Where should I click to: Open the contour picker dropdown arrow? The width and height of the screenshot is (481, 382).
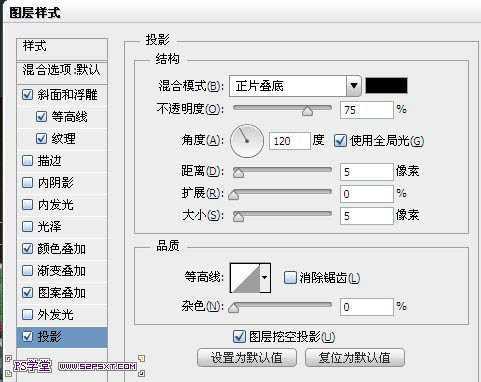(x=265, y=278)
